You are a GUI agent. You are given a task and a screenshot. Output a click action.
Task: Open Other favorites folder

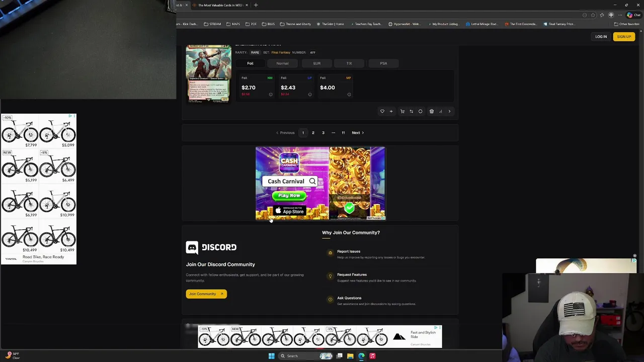(627, 24)
